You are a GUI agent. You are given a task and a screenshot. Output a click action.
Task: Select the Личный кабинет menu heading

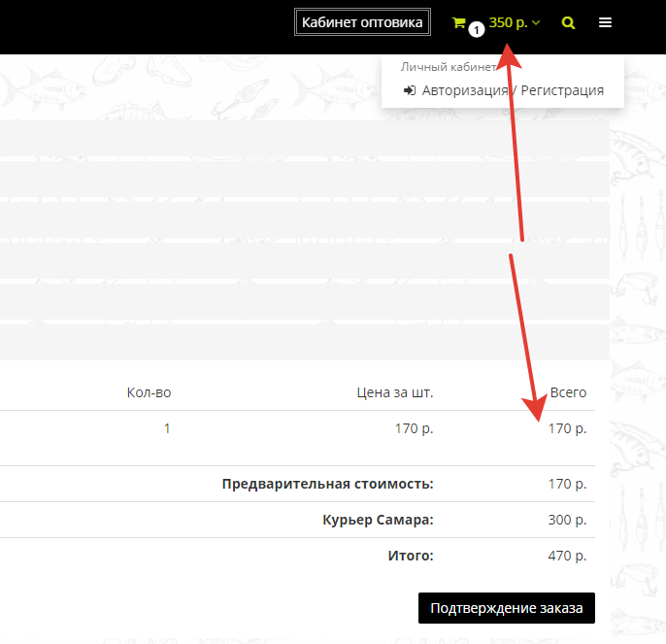click(442, 68)
